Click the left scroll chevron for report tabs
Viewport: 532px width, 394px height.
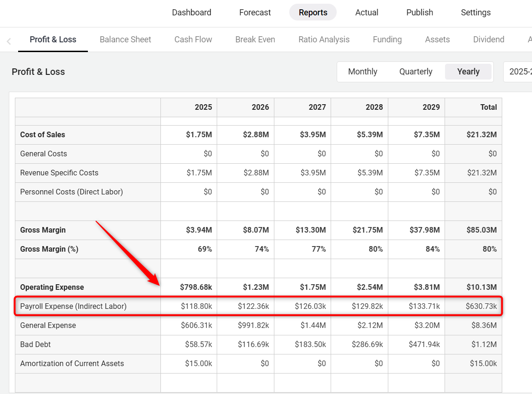(x=9, y=41)
